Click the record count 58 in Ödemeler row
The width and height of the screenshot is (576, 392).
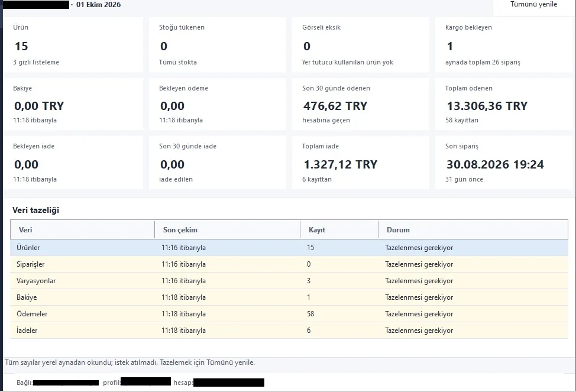pyautogui.click(x=311, y=314)
